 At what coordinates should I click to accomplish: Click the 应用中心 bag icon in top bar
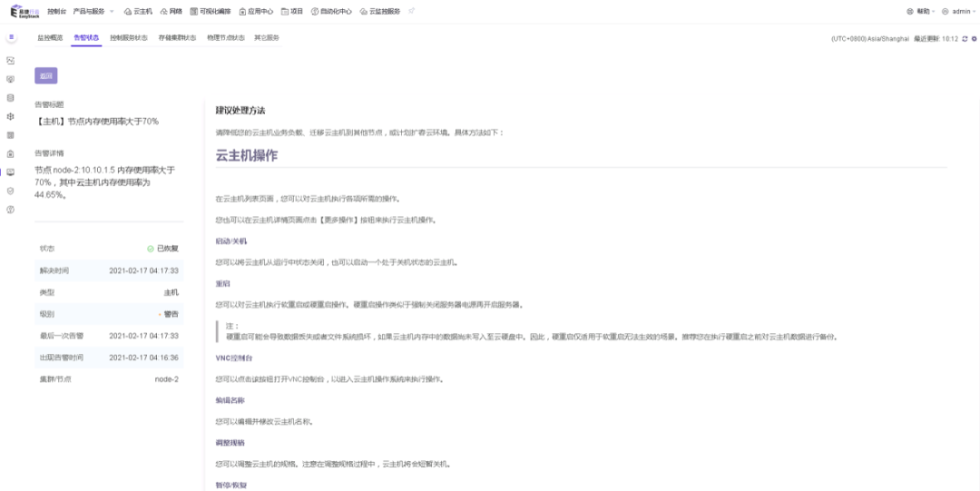tap(242, 11)
